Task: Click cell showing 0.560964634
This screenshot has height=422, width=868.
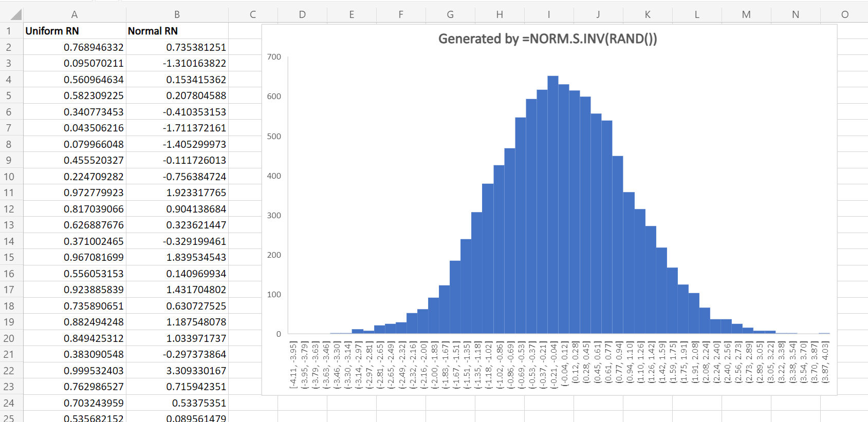Action: pyautogui.click(x=75, y=80)
